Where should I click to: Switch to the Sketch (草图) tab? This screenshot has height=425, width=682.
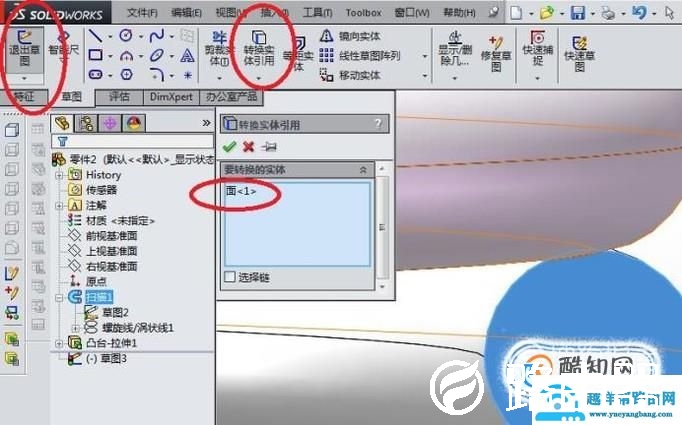click(71, 97)
